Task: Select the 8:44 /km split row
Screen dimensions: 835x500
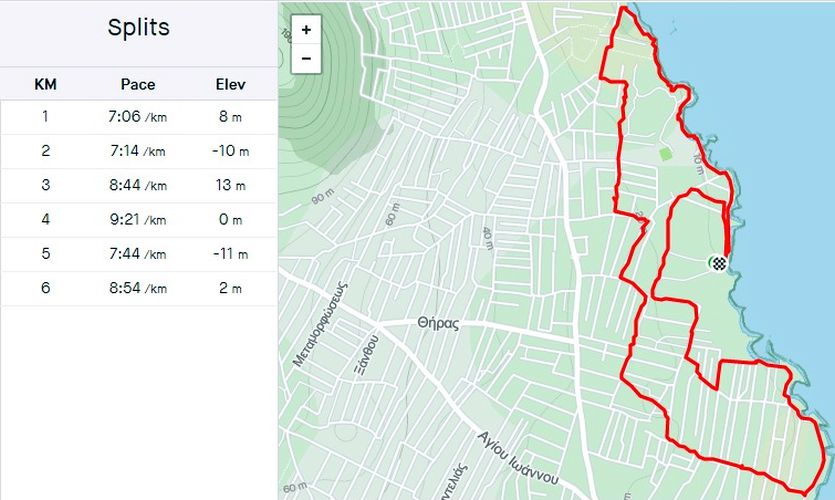Action: [x=138, y=185]
